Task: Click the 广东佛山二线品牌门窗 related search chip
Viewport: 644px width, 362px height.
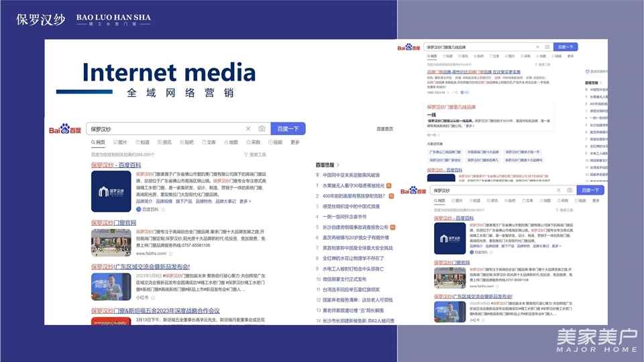Action: point(444,152)
